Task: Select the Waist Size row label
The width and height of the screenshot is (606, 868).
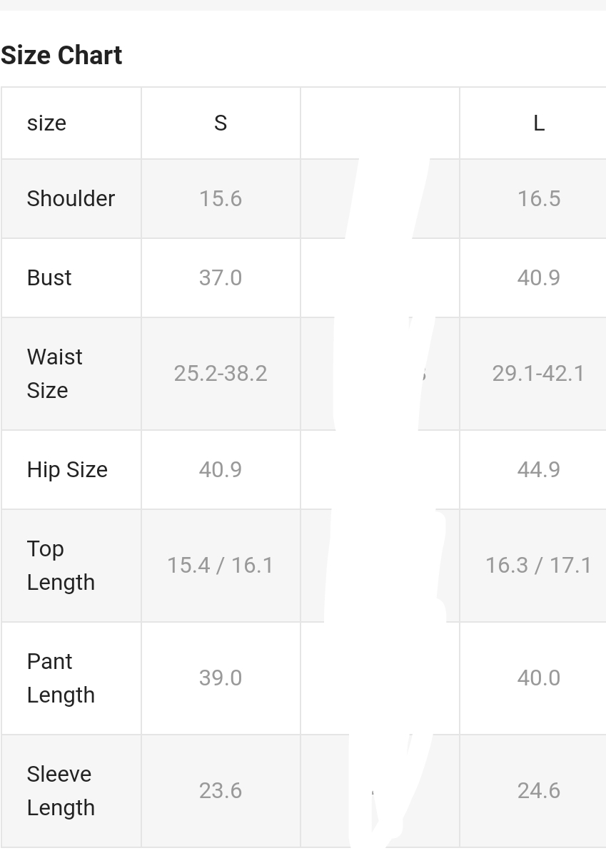Action: tap(55, 373)
